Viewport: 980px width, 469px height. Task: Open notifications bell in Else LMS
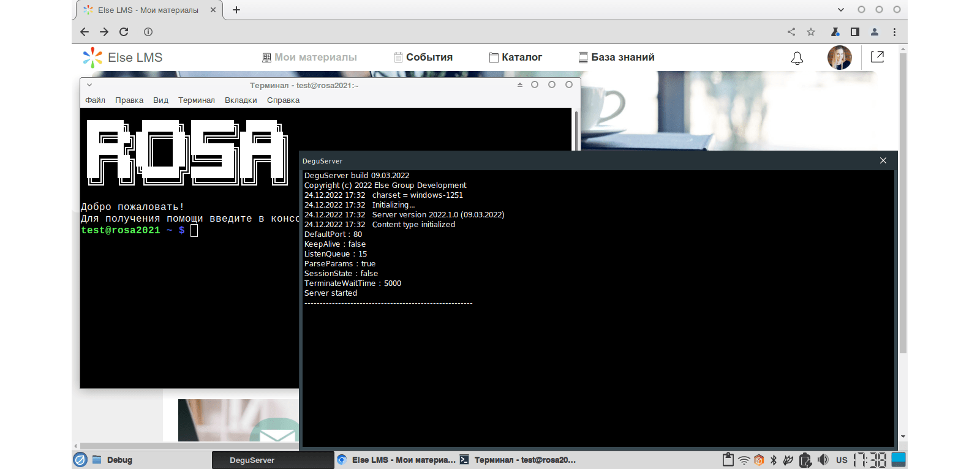(x=797, y=58)
